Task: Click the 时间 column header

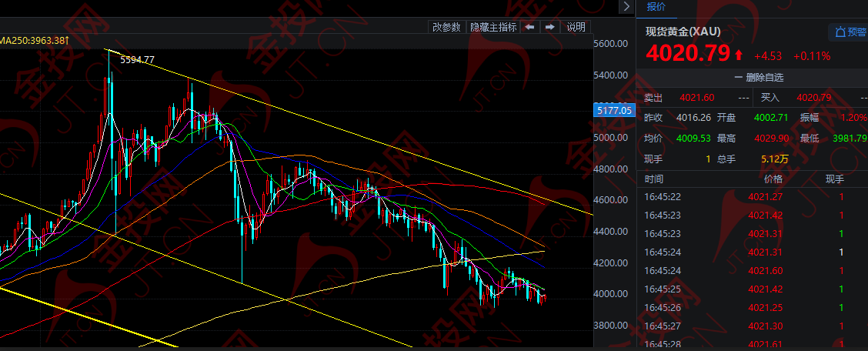Action: tap(654, 179)
